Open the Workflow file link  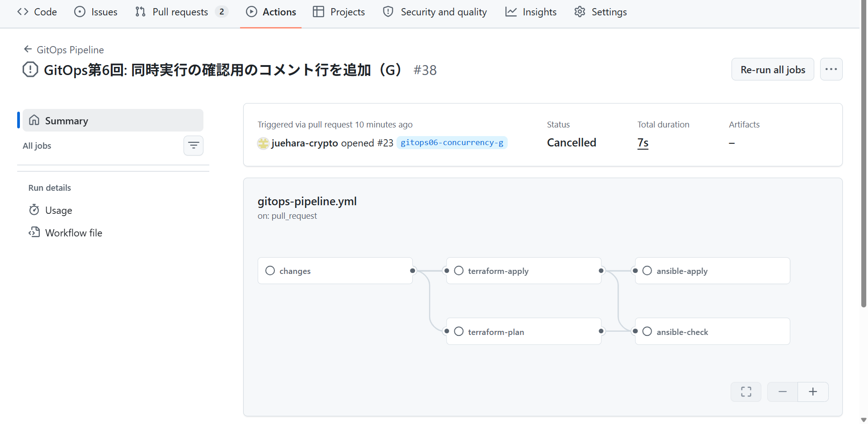[66, 233]
